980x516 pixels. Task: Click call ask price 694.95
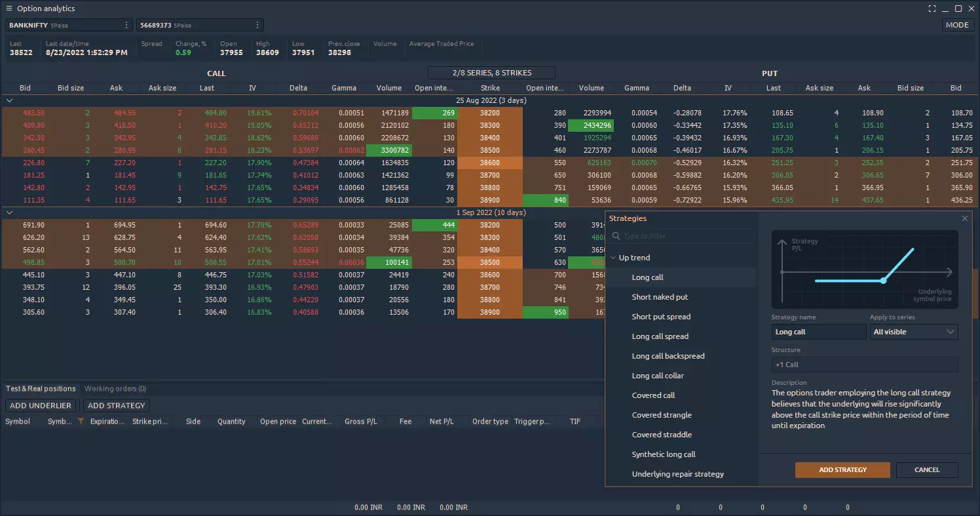pos(124,225)
